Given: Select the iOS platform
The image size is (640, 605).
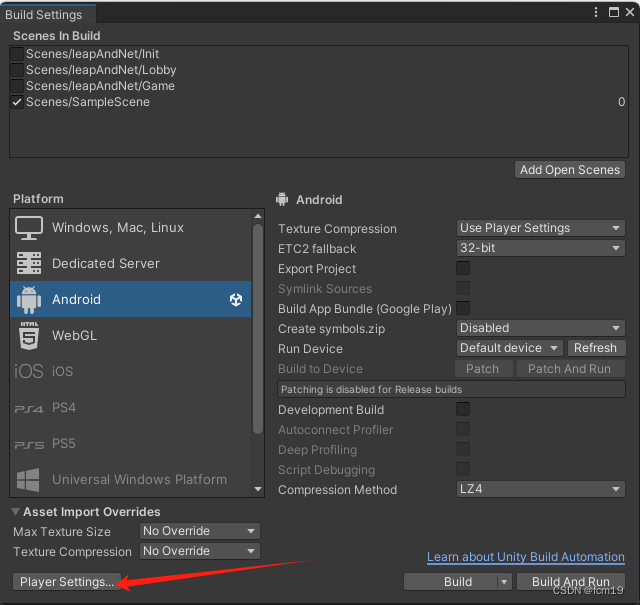Looking at the screenshot, I should 131,371.
